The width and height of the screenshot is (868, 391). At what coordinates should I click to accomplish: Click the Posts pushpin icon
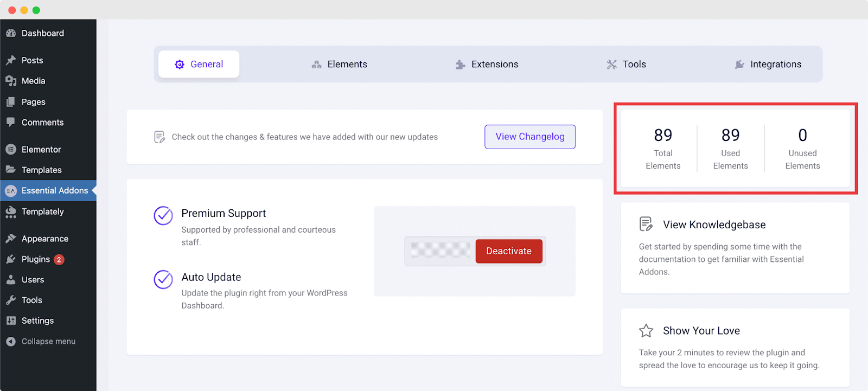click(x=11, y=60)
